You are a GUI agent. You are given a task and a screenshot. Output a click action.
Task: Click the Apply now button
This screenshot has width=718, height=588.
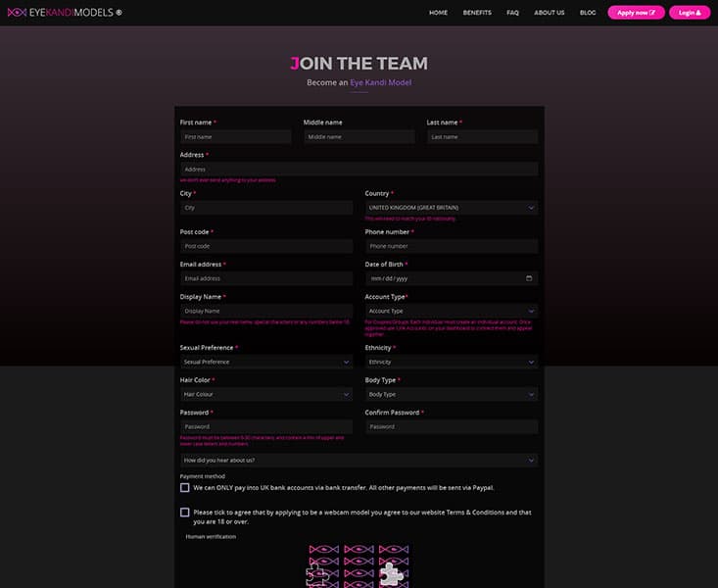pos(636,13)
